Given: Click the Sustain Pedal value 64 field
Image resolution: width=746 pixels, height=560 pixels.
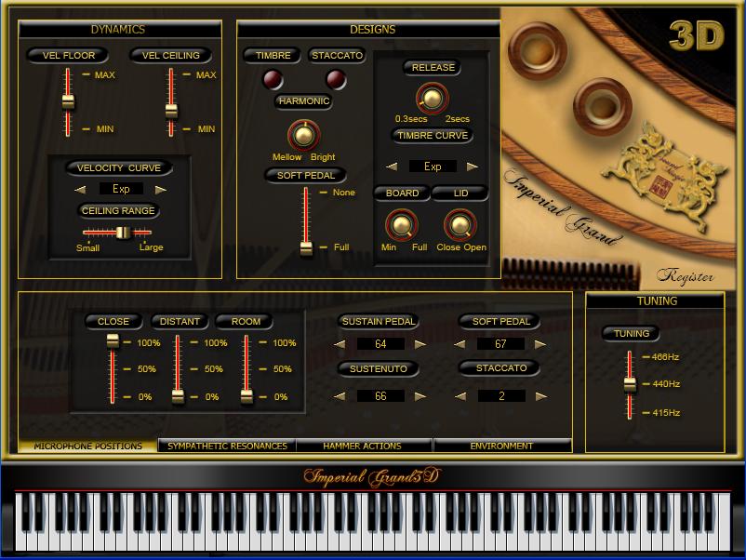Looking at the screenshot, I should pyautogui.click(x=380, y=343).
